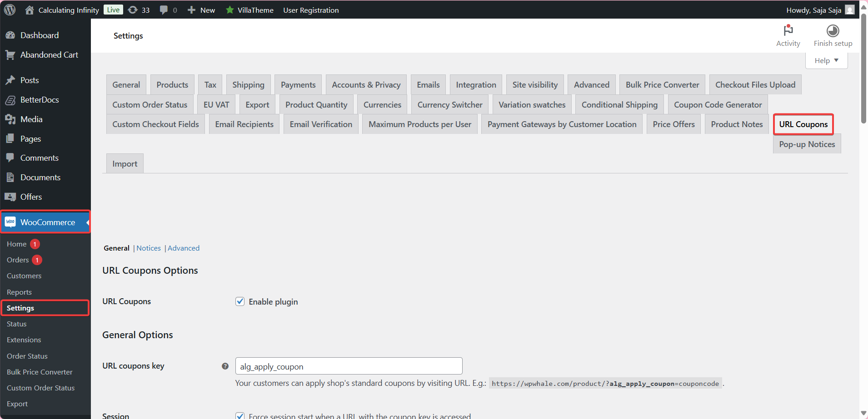The width and height of the screenshot is (868, 419).
Task: Click the page vertical scrollbar
Action: click(x=863, y=68)
